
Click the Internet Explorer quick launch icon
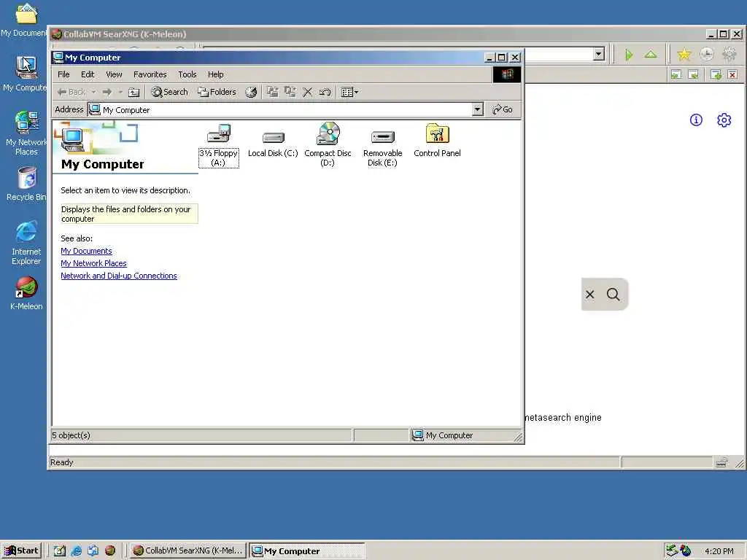(76, 551)
